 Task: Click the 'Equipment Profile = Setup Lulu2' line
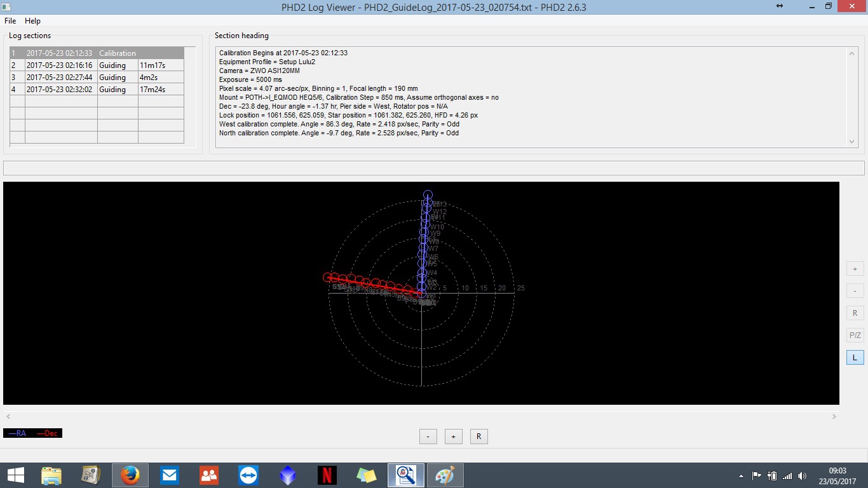click(x=267, y=62)
